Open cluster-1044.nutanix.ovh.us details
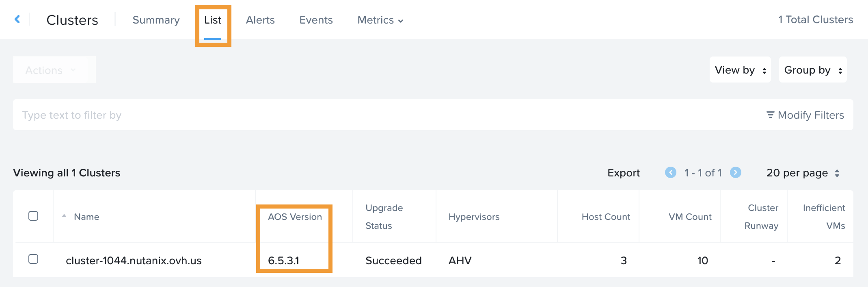Image resolution: width=868 pixels, height=287 pixels. 134,260
